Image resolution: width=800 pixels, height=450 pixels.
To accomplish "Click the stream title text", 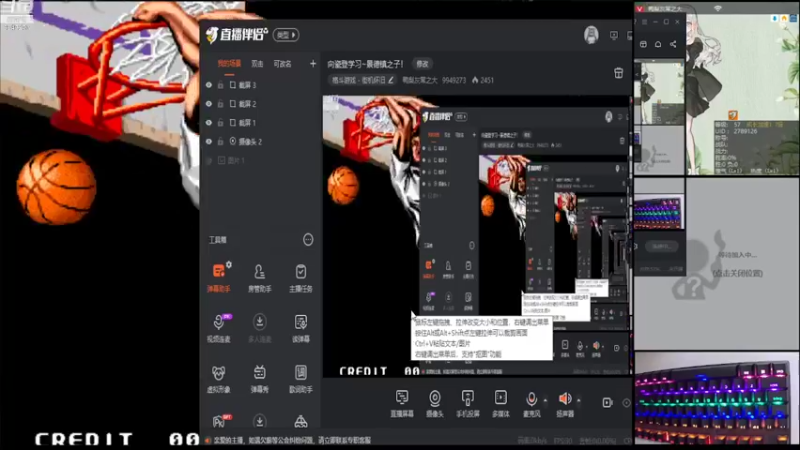I will [365, 64].
